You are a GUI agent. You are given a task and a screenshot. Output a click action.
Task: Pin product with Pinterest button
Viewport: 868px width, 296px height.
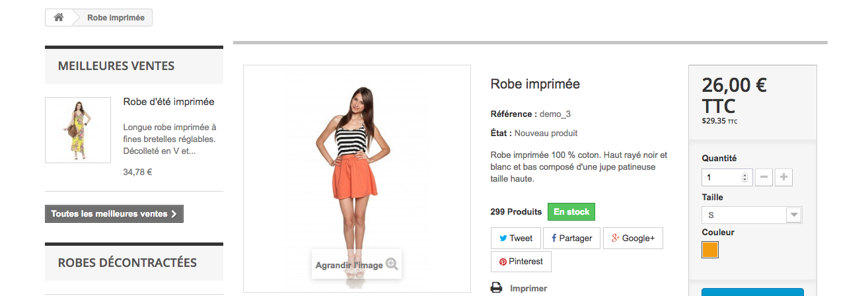tap(521, 262)
